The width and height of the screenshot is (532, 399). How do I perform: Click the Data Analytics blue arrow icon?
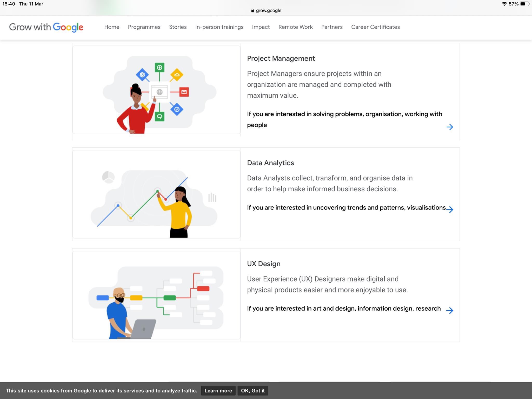click(x=450, y=210)
